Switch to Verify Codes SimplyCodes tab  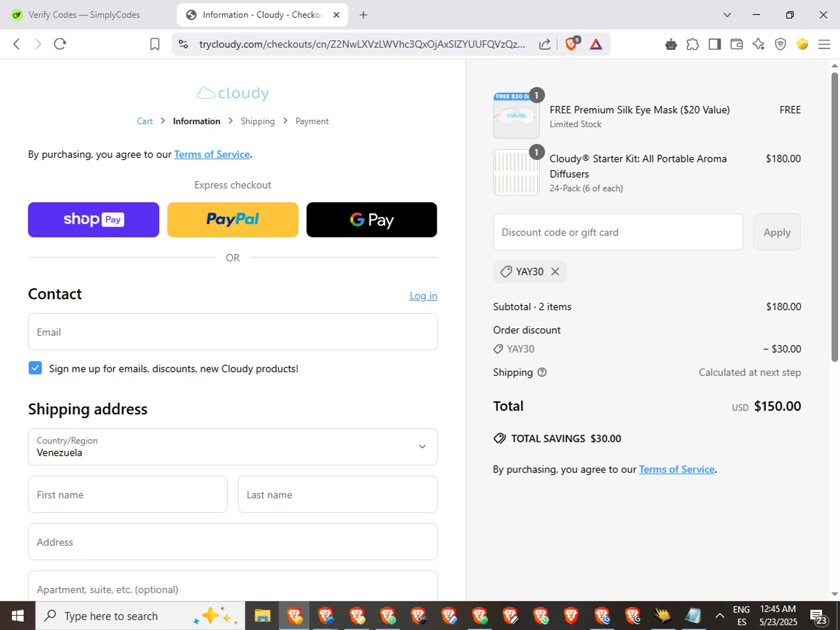click(84, 15)
